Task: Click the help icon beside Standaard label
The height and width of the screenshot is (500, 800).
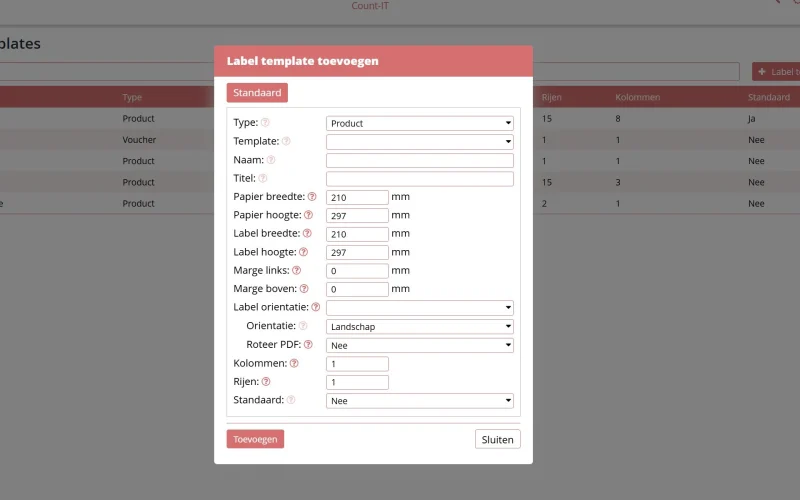Action: pyautogui.click(x=291, y=400)
